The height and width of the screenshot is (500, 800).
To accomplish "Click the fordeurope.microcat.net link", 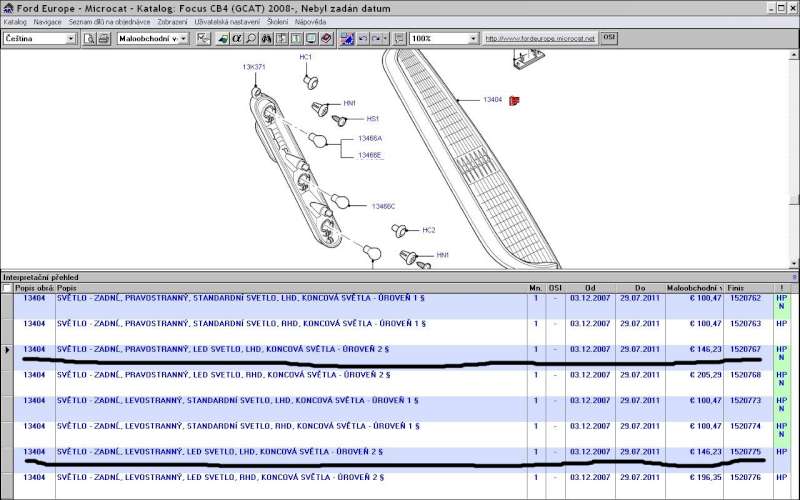I will point(539,38).
